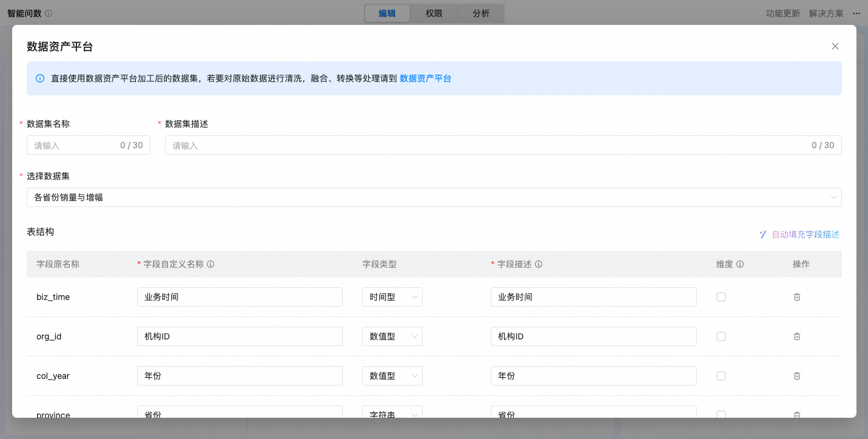Edit description field for col_year row
868x439 pixels.
point(594,376)
